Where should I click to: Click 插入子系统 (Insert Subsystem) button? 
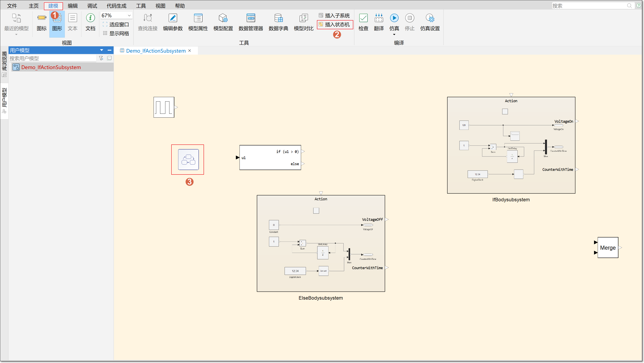pyautogui.click(x=334, y=15)
